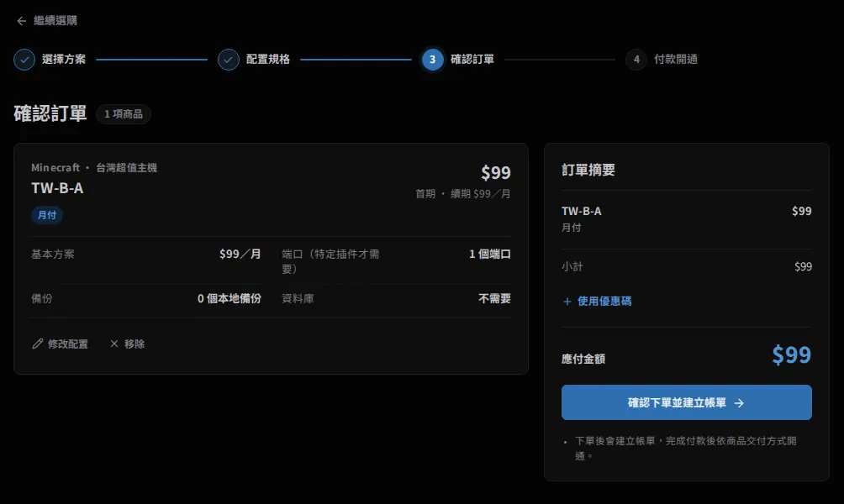Click the X icon beside 移除
This screenshot has height=504, width=844.
click(x=114, y=344)
